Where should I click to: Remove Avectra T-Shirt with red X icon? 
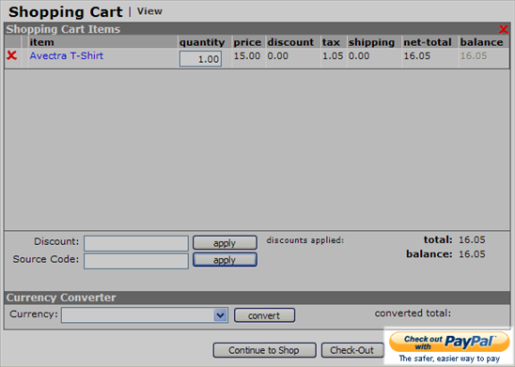[12, 55]
